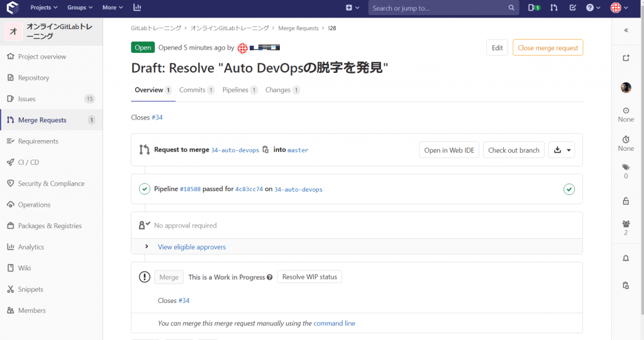The height and width of the screenshot is (340, 644).
Task: Open commit 4c83cc74
Action: pyautogui.click(x=249, y=189)
